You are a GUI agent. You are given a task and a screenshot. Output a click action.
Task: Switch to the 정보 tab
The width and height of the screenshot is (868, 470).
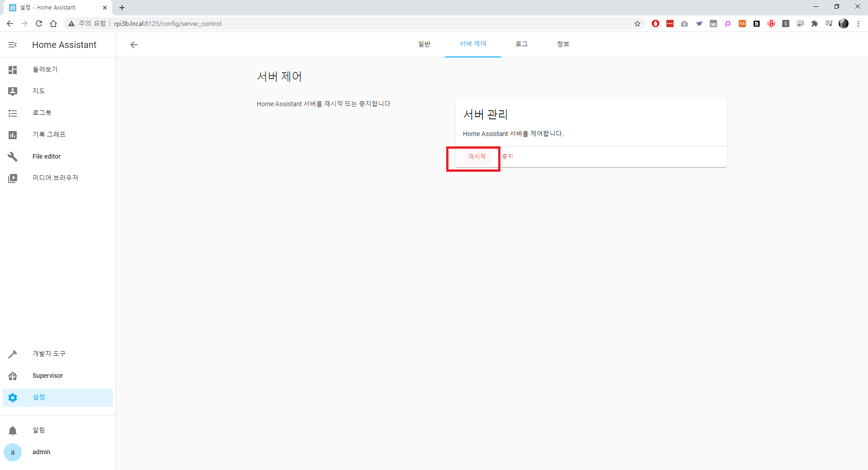pos(563,44)
